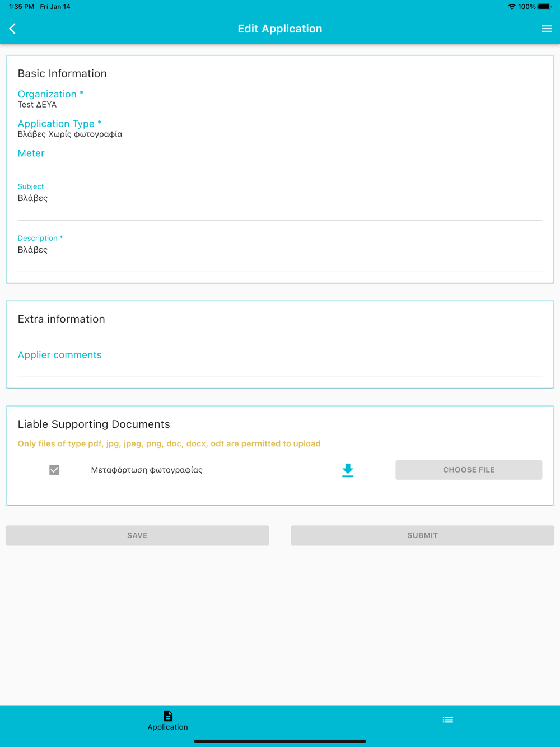
Task: Click the Basic Information heading
Action: pyautogui.click(x=62, y=73)
